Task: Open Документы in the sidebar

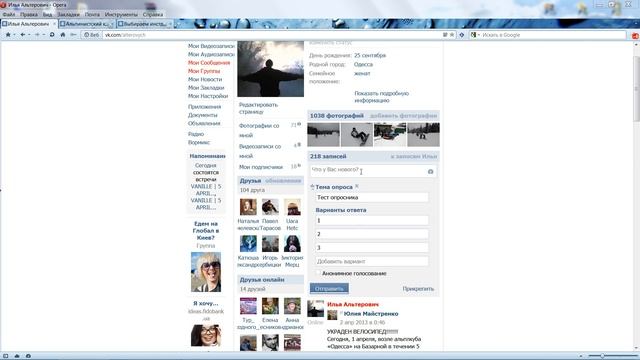Action: pos(202,115)
